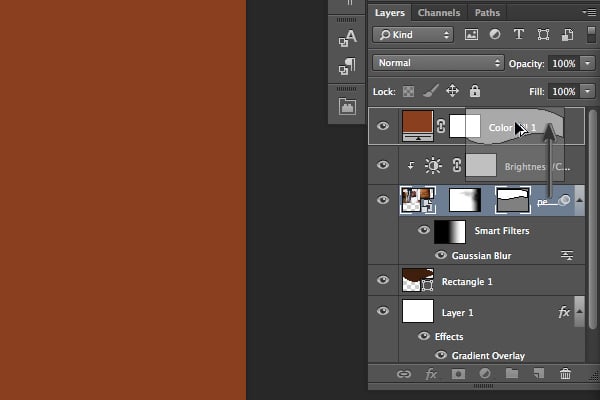The image size is (600, 400).
Task: Open Opacity slider dropdown arrow
Action: pyautogui.click(x=588, y=63)
